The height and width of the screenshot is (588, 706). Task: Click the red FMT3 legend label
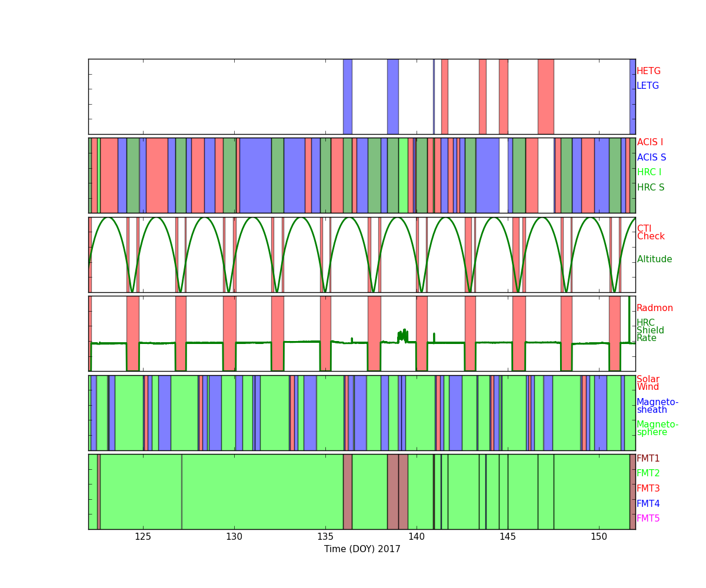[648, 489]
